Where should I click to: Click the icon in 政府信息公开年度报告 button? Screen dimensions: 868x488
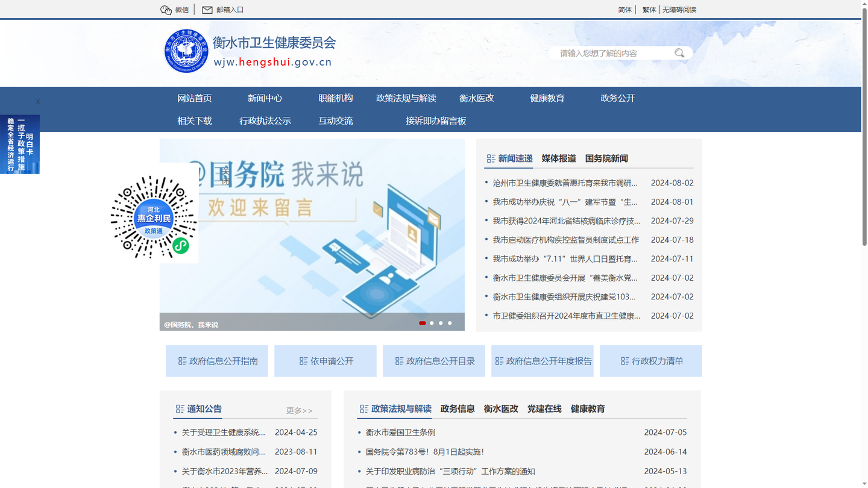coord(499,361)
